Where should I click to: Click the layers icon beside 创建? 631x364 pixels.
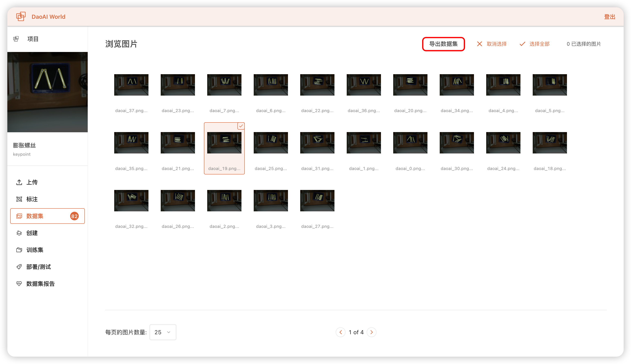[19, 233]
